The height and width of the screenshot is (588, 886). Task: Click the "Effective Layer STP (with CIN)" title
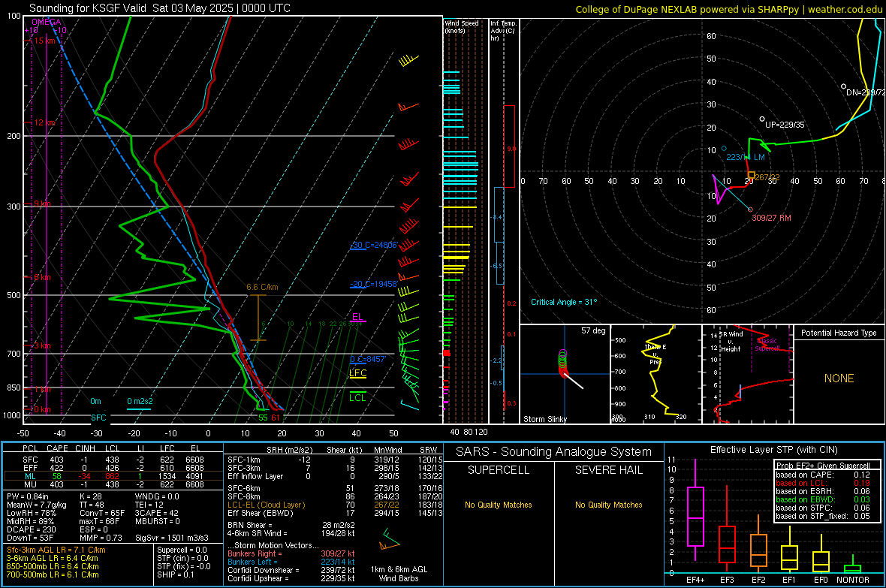[x=774, y=450]
